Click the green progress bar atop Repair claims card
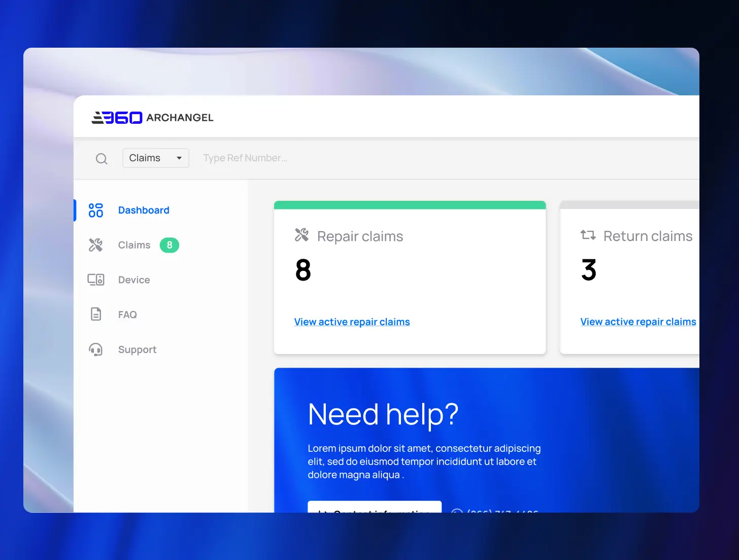 coord(410,204)
